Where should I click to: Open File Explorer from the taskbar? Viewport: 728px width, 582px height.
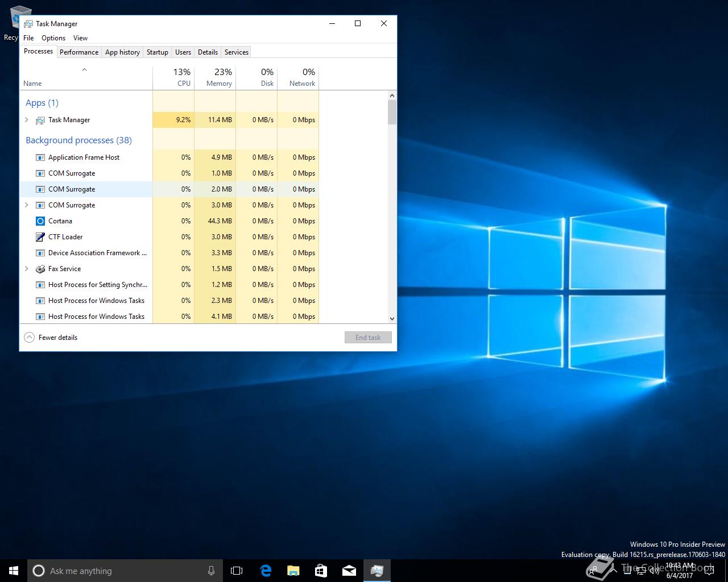(x=293, y=571)
